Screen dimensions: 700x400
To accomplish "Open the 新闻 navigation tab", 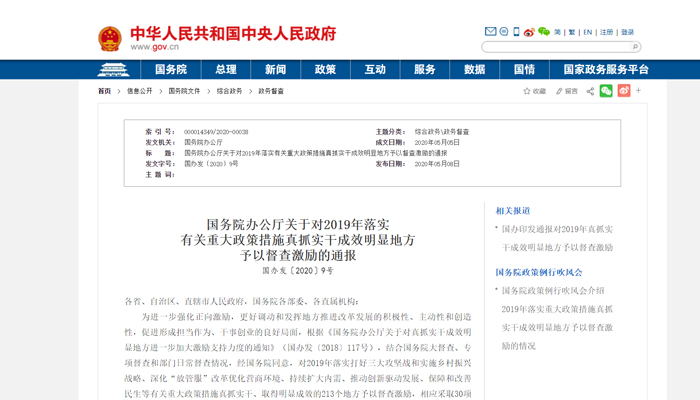I will click(275, 70).
